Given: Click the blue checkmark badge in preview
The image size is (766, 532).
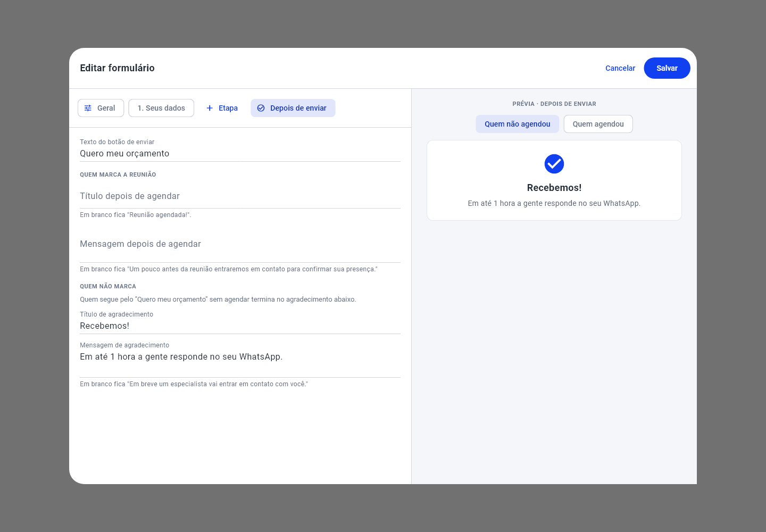Looking at the screenshot, I should click(554, 164).
